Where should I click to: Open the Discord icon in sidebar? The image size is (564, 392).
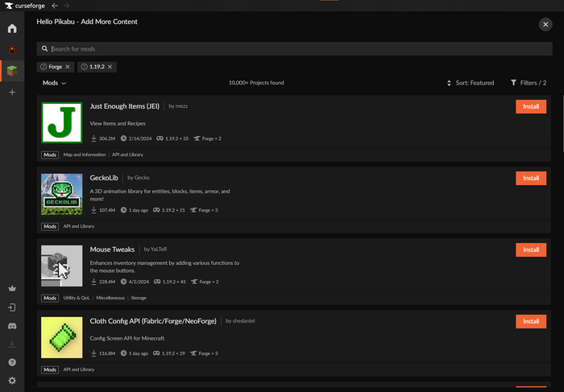pyautogui.click(x=12, y=326)
